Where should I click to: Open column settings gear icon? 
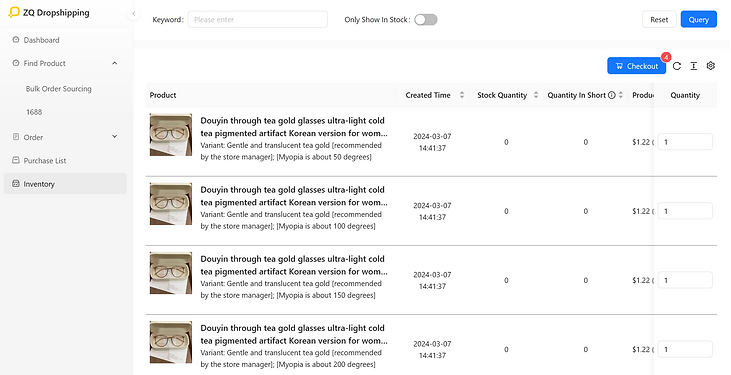point(710,66)
